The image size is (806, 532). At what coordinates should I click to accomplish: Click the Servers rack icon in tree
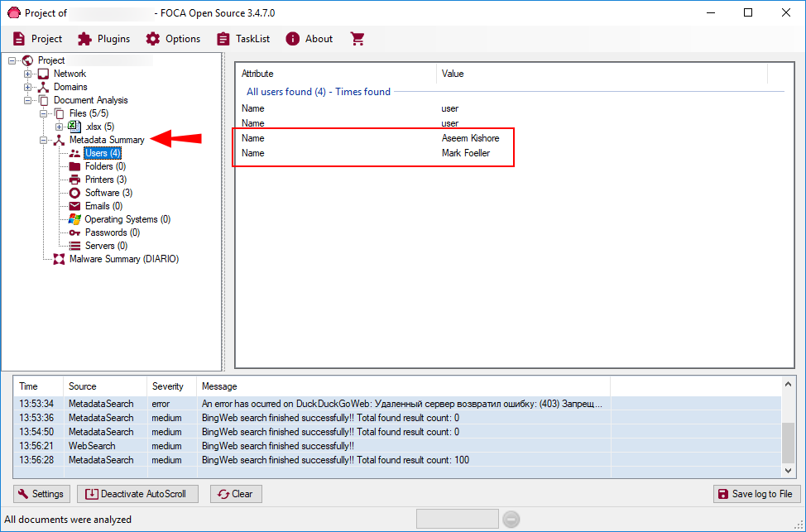(x=75, y=246)
